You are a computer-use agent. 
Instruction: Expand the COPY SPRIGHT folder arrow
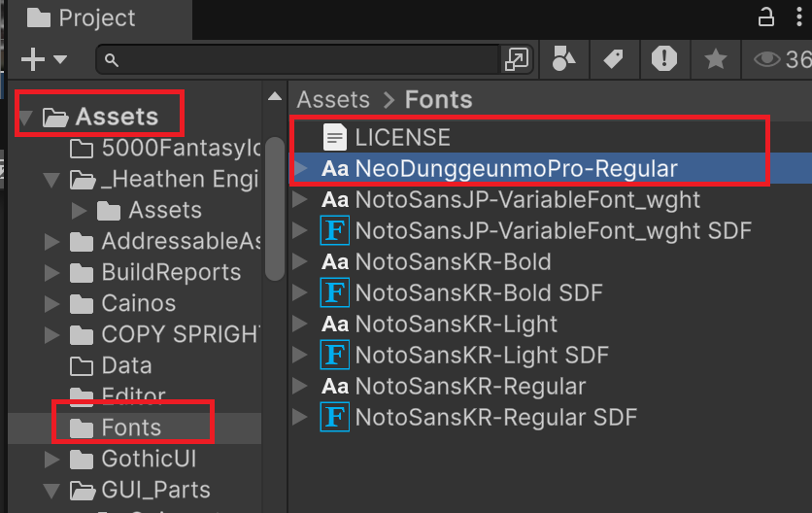[x=51, y=335]
